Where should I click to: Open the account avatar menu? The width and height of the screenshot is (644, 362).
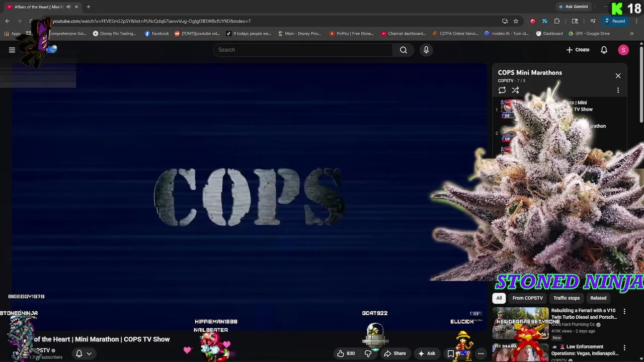pos(623,50)
